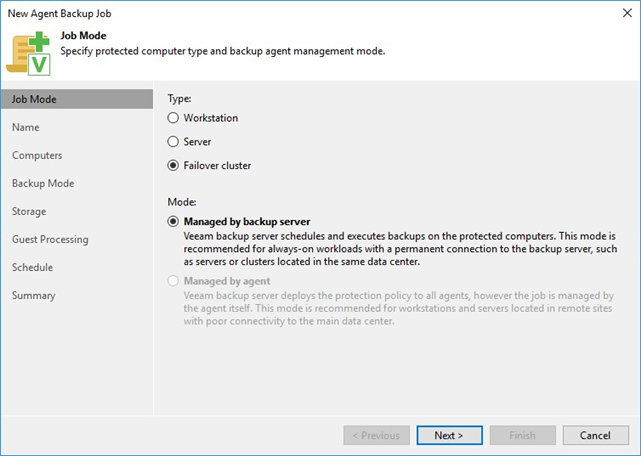
Task: Click the Next button
Action: pyautogui.click(x=448, y=435)
